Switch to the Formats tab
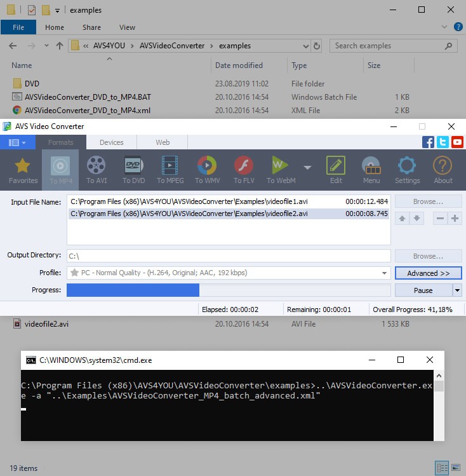466x476 pixels. click(61, 142)
